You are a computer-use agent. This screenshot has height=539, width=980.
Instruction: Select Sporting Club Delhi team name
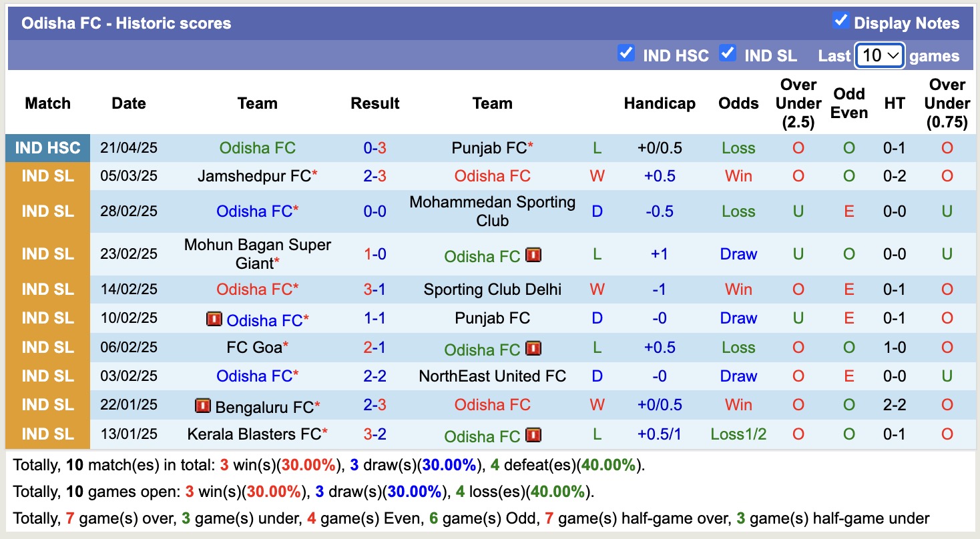pyautogui.click(x=492, y=290)
